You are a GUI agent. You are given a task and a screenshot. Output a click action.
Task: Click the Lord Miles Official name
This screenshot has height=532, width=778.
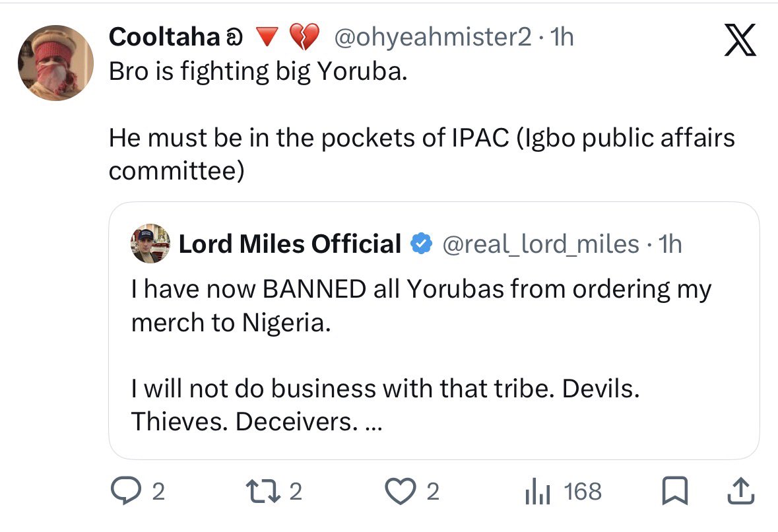coord(290,244)
